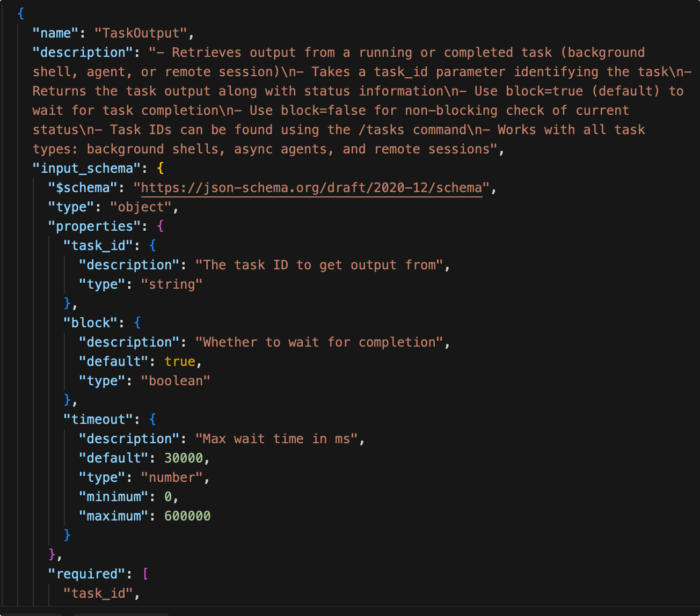Click the yellow true default value
The width and height of the screenshot is (700, 616).
click(x=179, y=362)
